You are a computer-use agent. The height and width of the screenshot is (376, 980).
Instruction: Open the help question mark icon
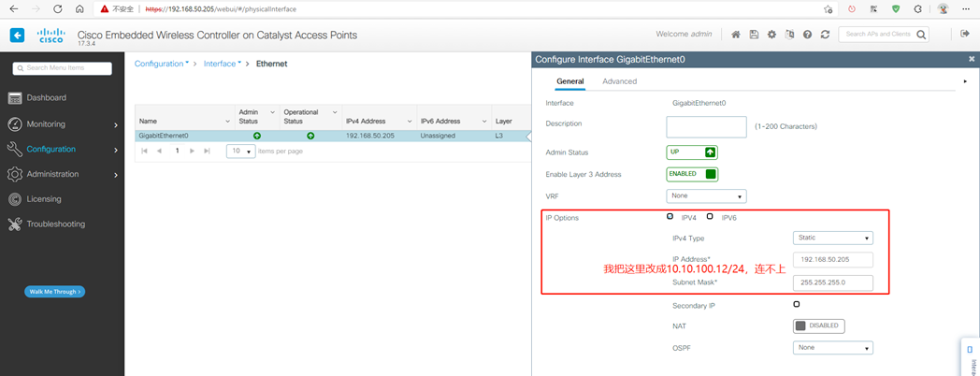tap(808, 35)
